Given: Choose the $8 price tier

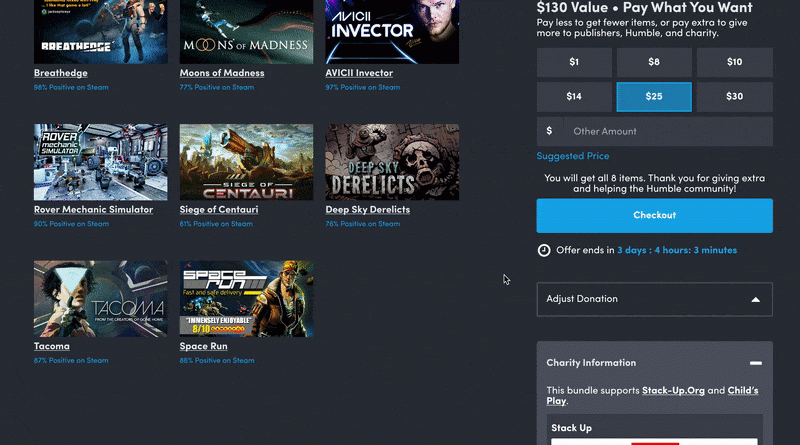Looking at the screenshot, I should (x=654, y=62).
